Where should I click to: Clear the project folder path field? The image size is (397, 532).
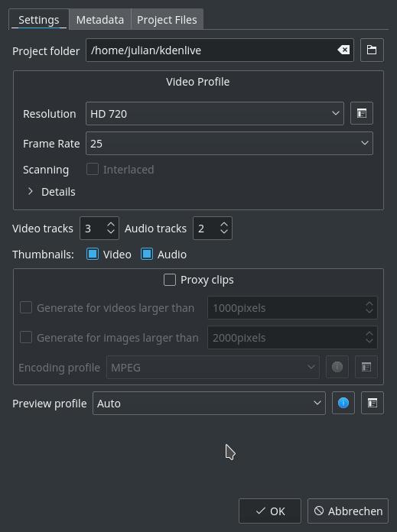pyautogui.click(x=343, y=50)
